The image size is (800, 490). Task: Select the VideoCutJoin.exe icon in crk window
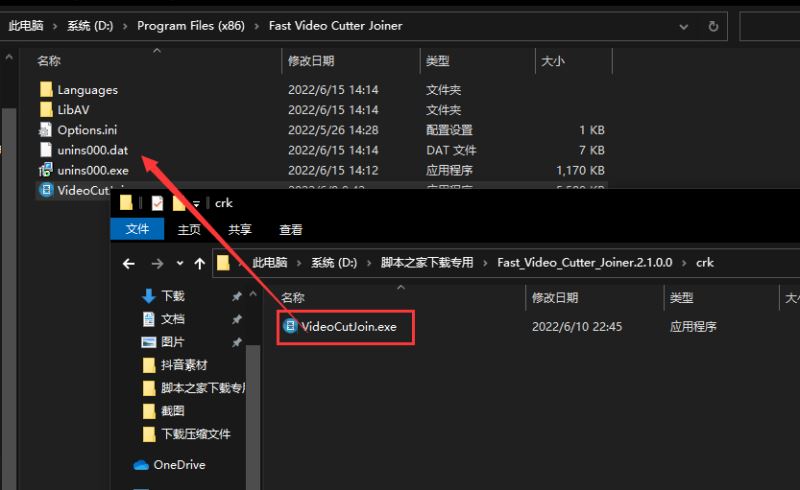point(290,326)
